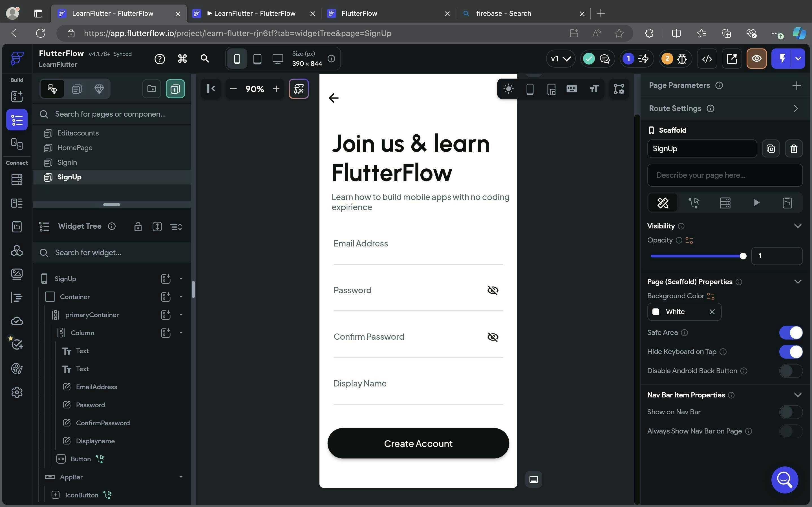The image size is (812, 507).
Task: Toggle the Safe Area switch
Action: point(791,333)
